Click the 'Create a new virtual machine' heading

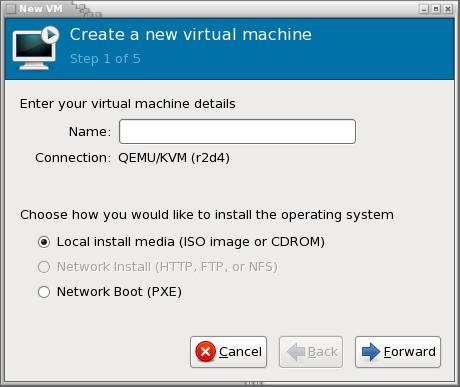[191, 34]
